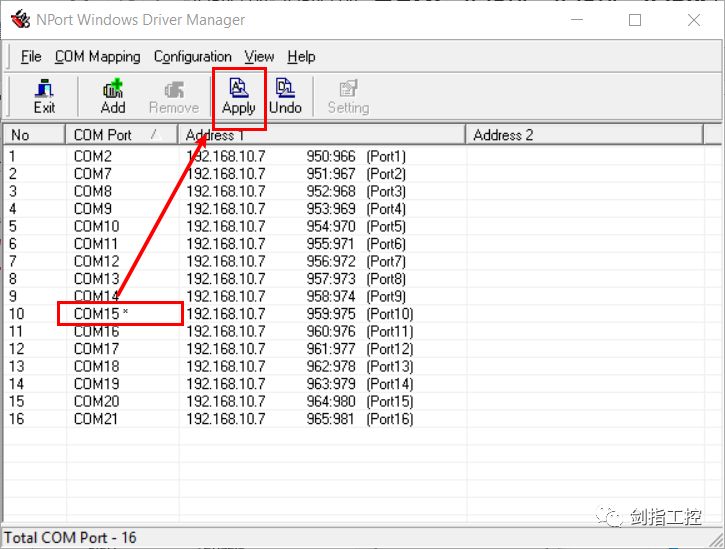Click the Address 1 column header
Viewport: 725px width, 549px height.
point(321,135)
